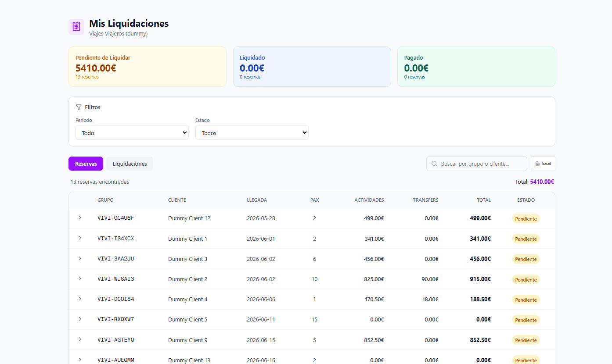Click the Pendiente badge for Dummy Client 12
The width and height of the screenshot is (612, 364).
pyautogui.click(x=526, y=218)
